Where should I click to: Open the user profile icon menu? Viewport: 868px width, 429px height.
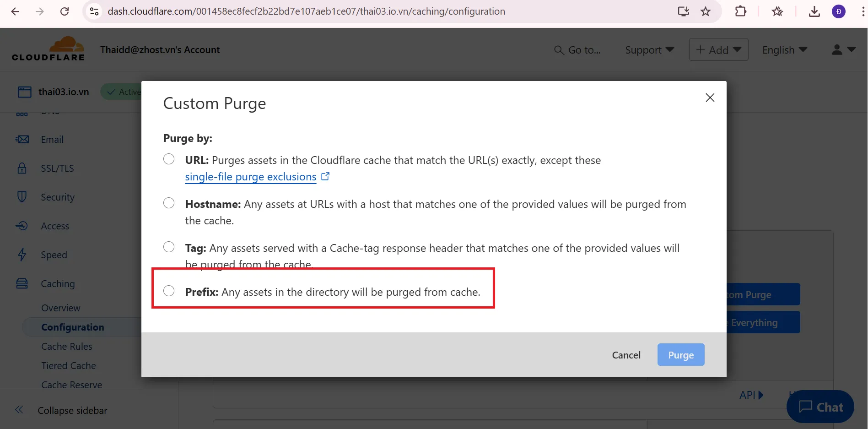tap(843, 49)
